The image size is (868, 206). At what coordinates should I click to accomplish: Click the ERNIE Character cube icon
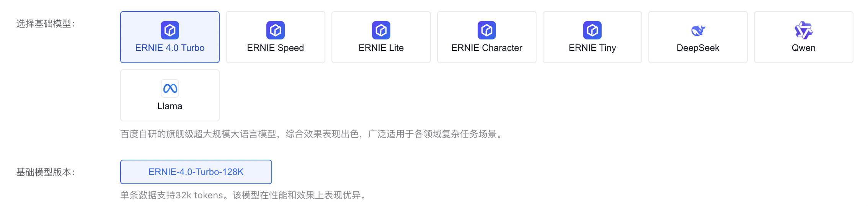487,30
